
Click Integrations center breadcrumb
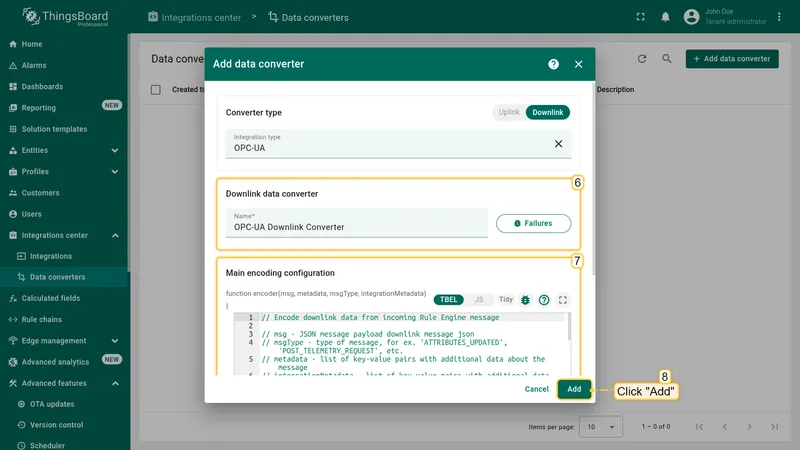click(194, 17)
